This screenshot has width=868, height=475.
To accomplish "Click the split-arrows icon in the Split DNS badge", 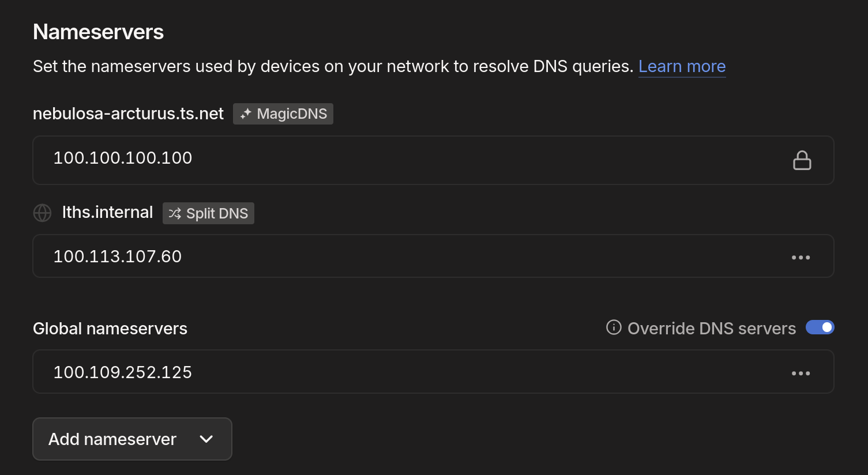I will [174, 213].
